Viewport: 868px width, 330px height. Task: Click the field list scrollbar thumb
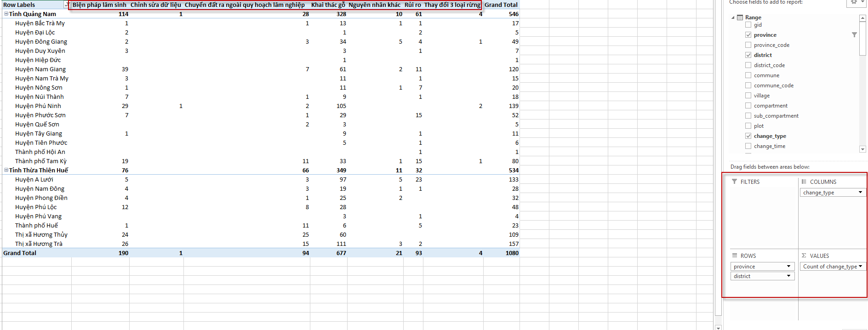point(862,39)
